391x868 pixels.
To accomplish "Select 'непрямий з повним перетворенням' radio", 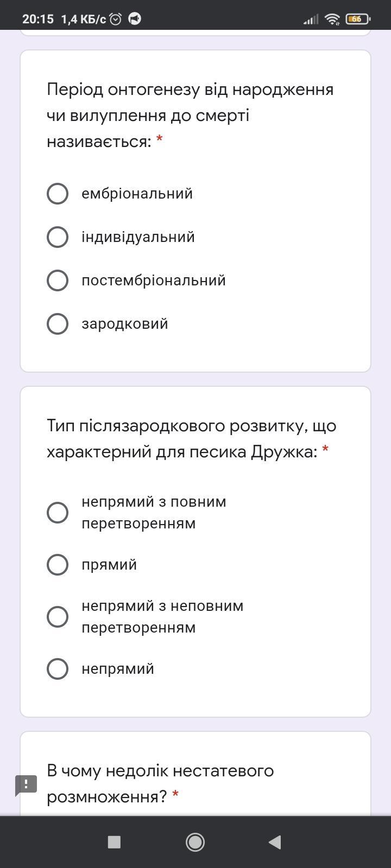I will (x=58, y=513).
